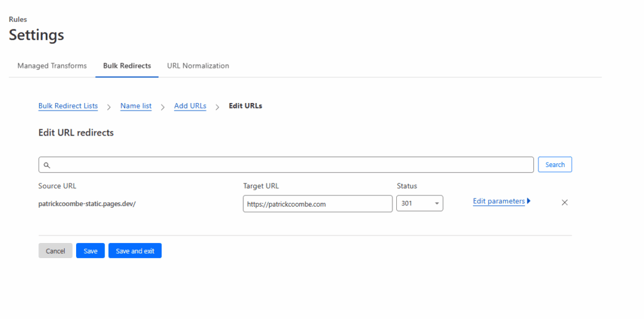644x319 pixels.
Task: Focus the URL search input field
Action: tap(289, 165)
